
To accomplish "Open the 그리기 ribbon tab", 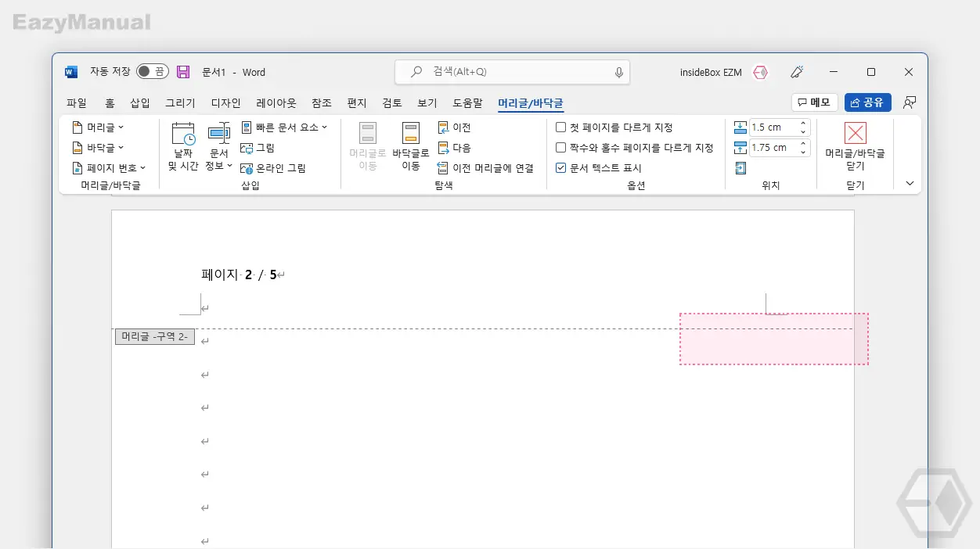I will (180, 102).
